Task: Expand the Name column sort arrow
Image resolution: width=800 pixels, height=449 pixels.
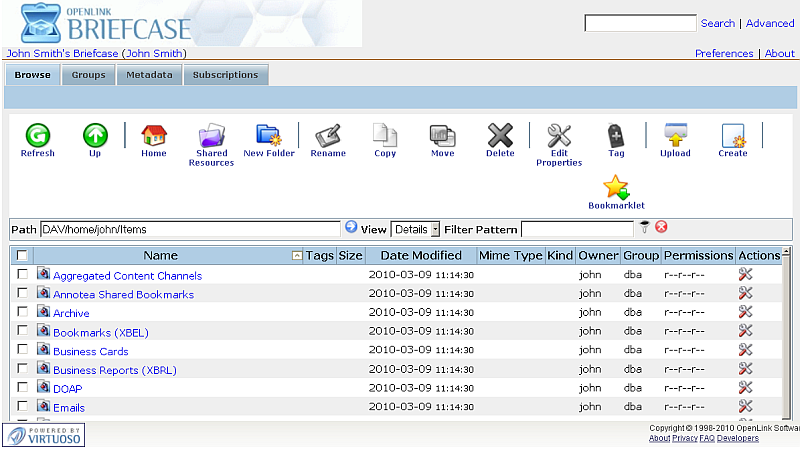Action: tap(296, 256)
